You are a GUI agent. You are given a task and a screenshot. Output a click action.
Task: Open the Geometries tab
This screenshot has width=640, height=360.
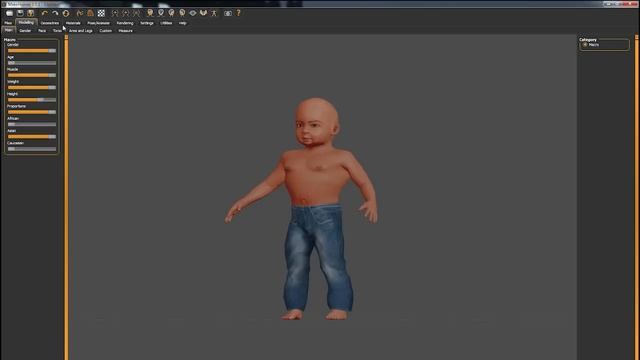coord(50,23)
